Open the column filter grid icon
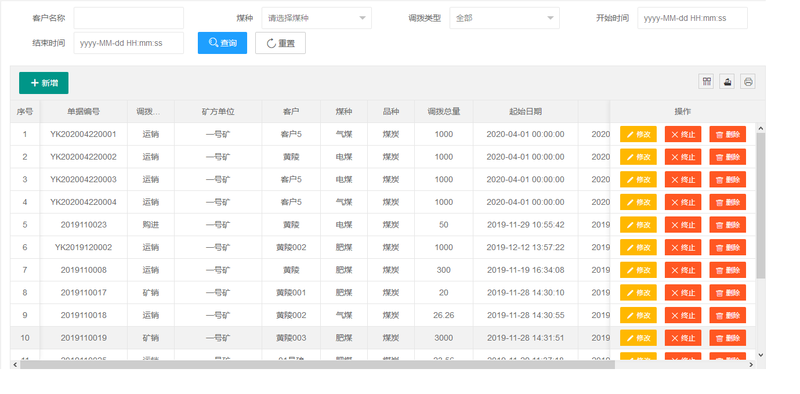Image resolution: width=800 pixels, height=394 pixels. tap(707, 82)
